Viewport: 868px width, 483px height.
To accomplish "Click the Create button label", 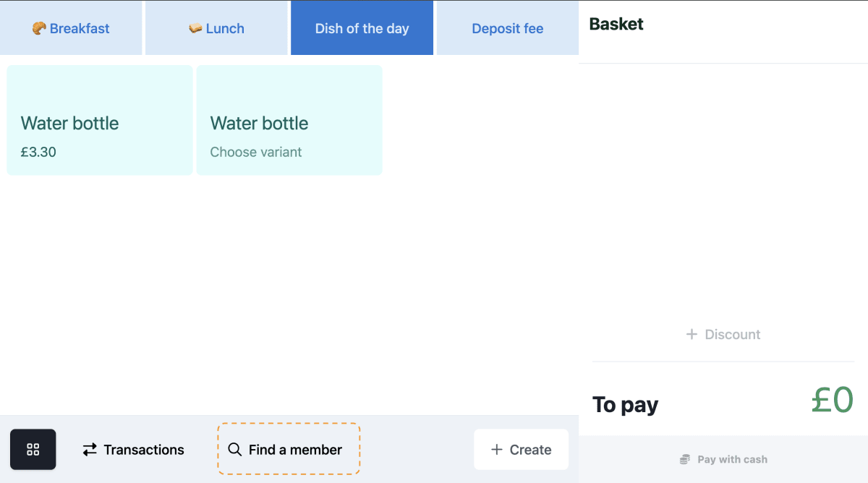I will tap(530, 450).
